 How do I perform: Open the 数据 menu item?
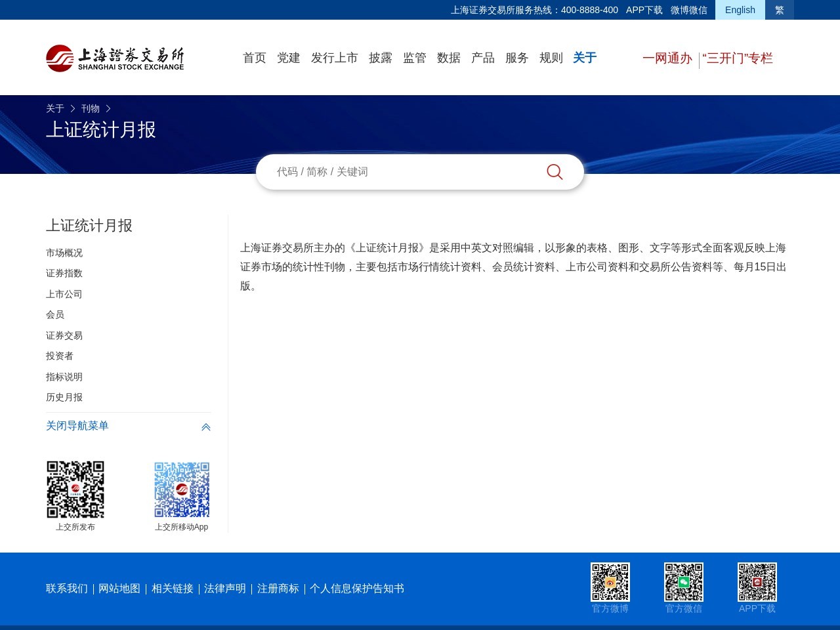tap(449, 58)
